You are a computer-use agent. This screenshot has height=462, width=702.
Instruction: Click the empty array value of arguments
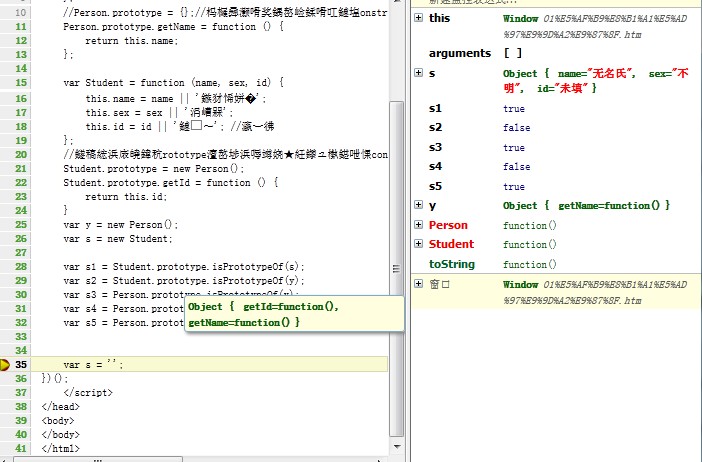pyautogui.click(x=513, y=53)
